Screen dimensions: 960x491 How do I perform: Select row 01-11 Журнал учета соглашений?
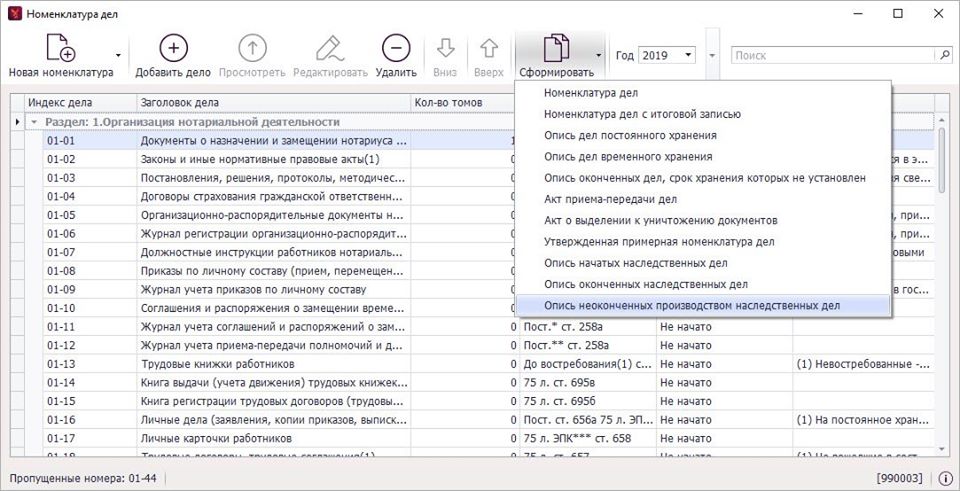click(489, 327)
